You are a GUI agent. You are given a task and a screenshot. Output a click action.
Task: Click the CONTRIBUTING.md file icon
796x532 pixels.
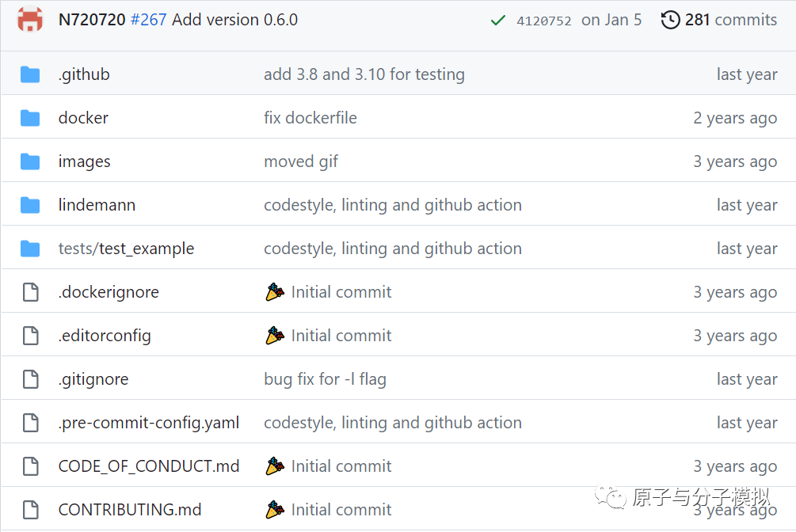click(30, 510)
